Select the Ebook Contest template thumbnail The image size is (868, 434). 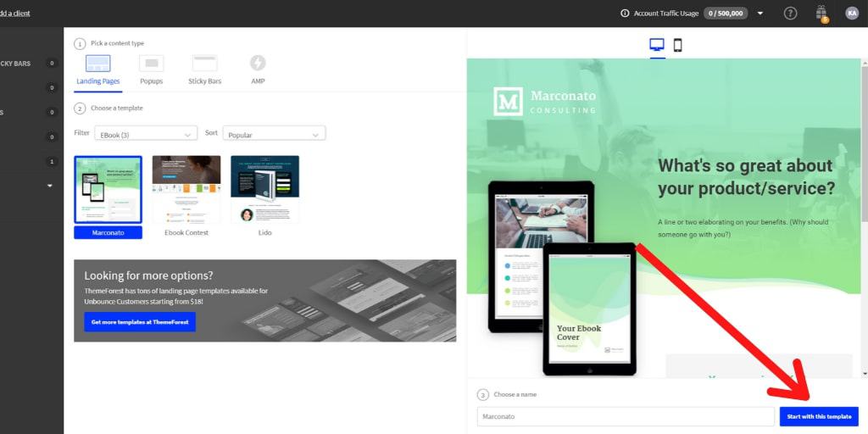pos(186,189)
